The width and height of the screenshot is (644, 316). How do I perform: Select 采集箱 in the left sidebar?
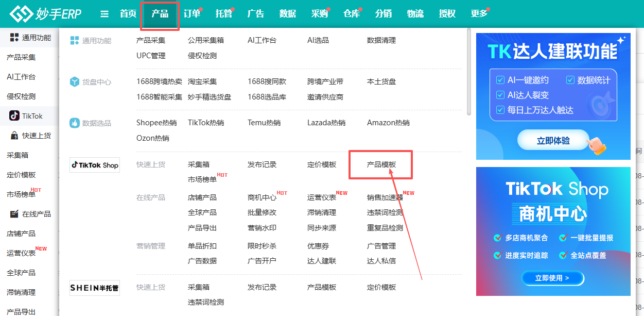[18, 155]
